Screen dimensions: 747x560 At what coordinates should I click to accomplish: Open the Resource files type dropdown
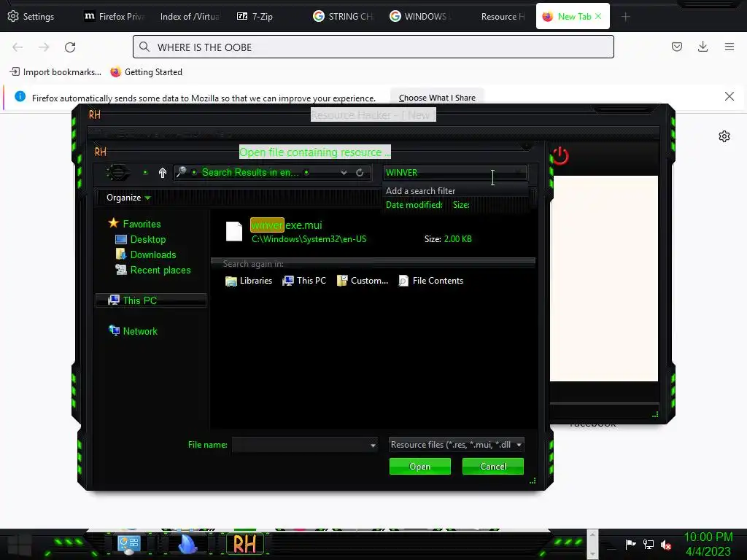(457, 445)
